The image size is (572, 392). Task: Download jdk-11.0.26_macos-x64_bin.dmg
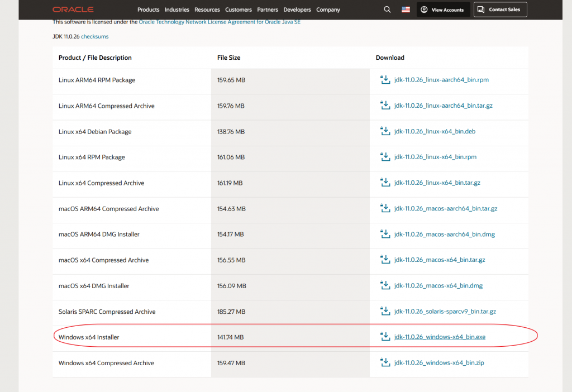click(x=438, y=286)
